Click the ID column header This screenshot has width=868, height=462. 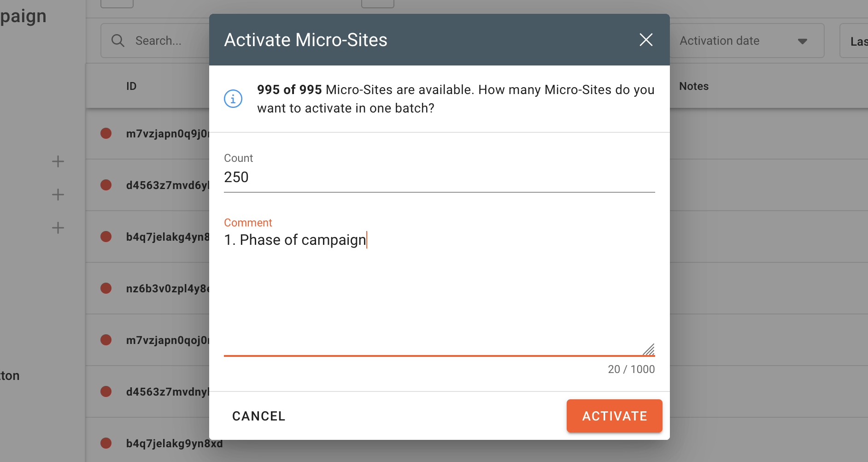click(x=131, y=86)
